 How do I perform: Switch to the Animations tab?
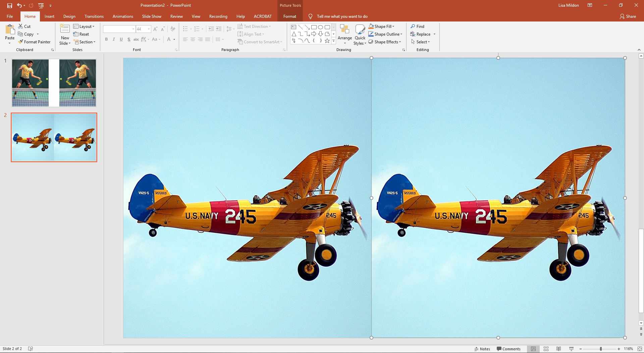click(123, 16)
